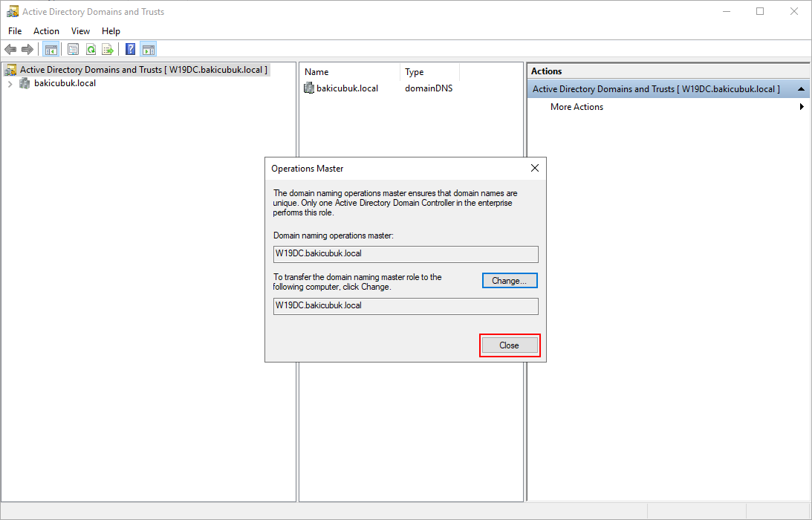
Task: Click the Domain naming operations master field
Action: [x=406, y=254]
